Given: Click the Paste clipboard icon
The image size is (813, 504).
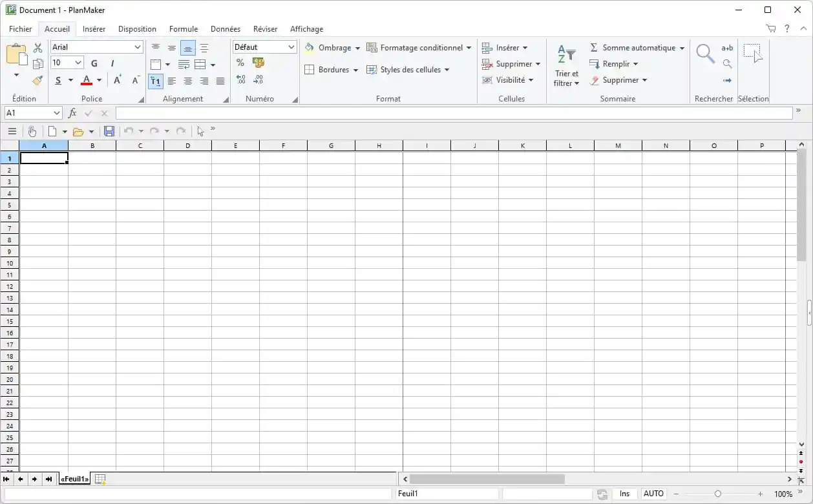Looking at the screenshot, I should click(x=16, y=54).
